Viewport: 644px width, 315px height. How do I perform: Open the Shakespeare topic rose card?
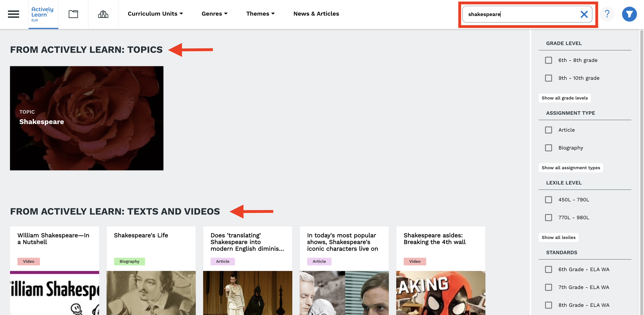87,118
